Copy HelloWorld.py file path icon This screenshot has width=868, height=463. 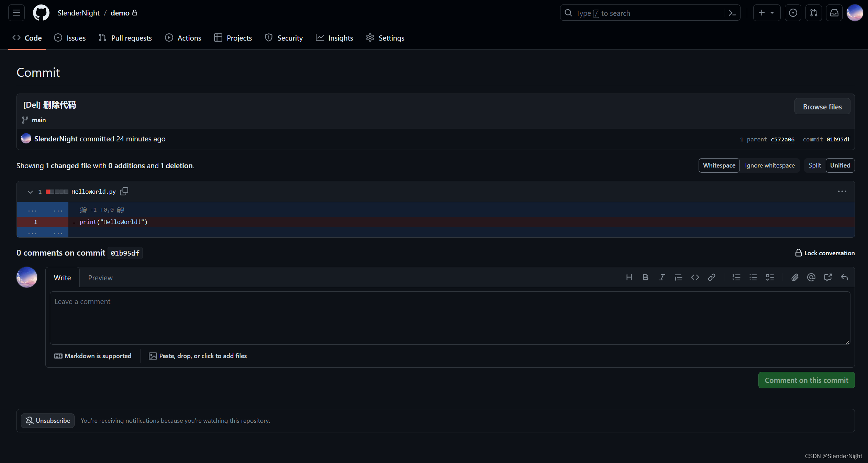(x=124, y=191)
